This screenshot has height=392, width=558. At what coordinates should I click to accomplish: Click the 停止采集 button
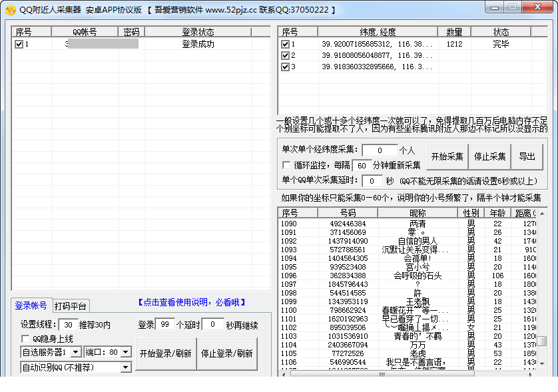[489, 156]
